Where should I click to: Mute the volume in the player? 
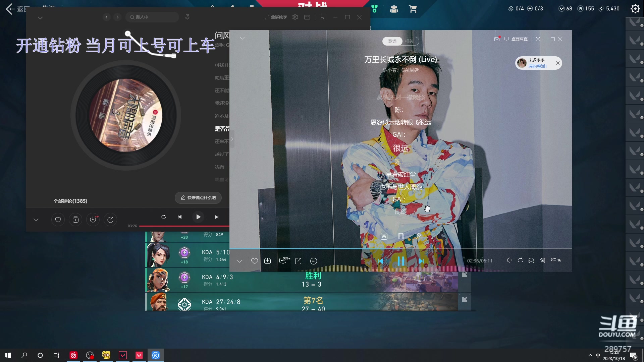click(x=509, y=260)
